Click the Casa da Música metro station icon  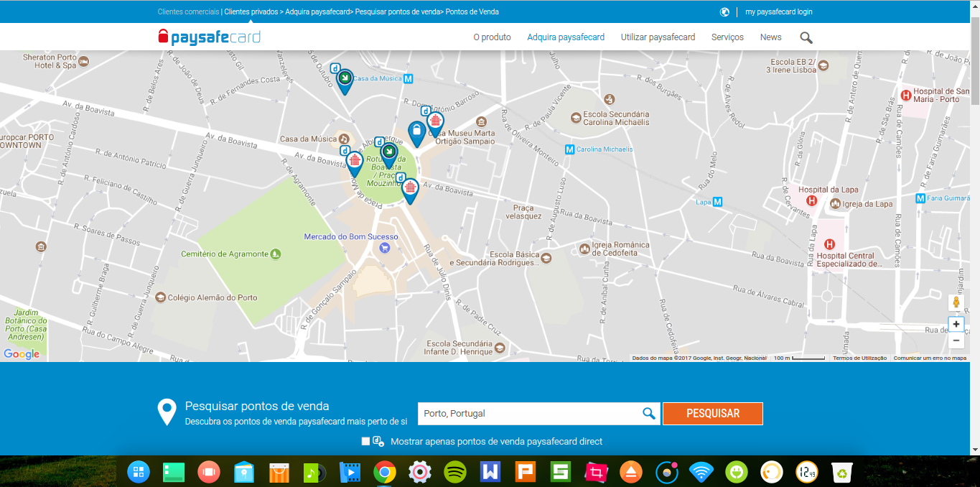coord(409,79)
